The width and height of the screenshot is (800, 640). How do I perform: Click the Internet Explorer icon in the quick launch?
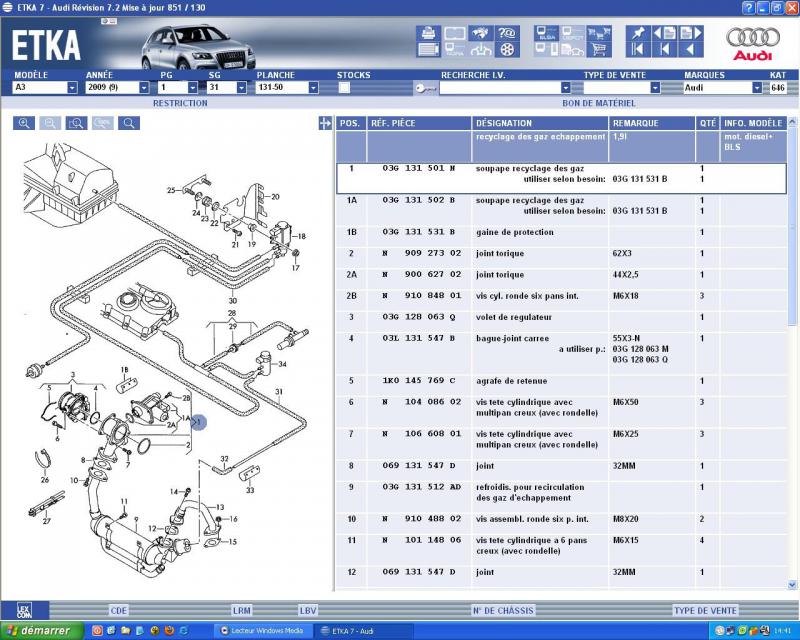pos(184,631)
